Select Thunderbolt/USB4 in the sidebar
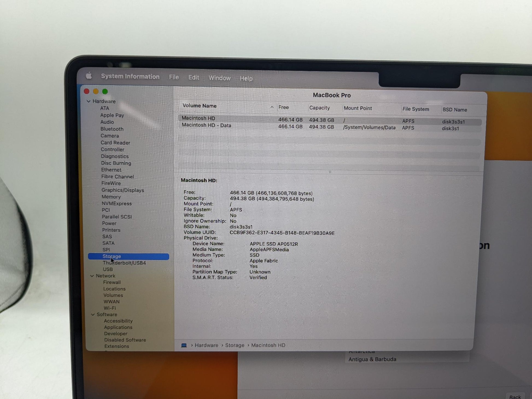This screenshot has width=532, height=399. coord(124,263)
